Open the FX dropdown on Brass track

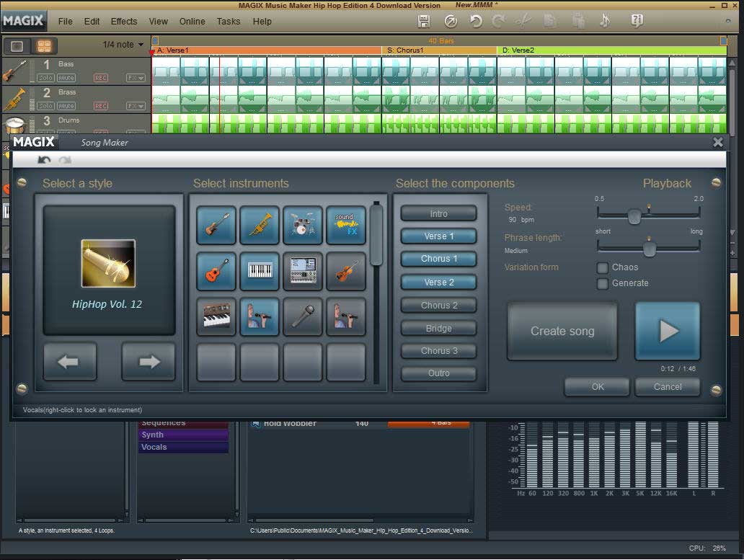pyautogui.click(x=136, y=106)
